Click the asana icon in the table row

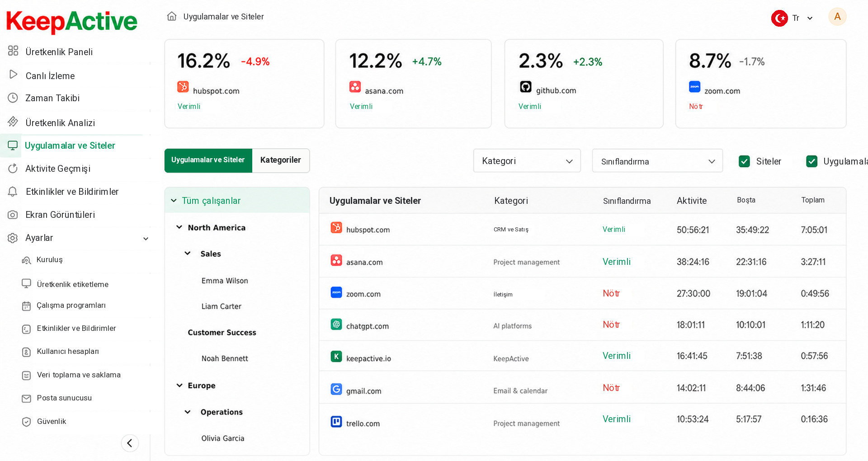[336, 260]
